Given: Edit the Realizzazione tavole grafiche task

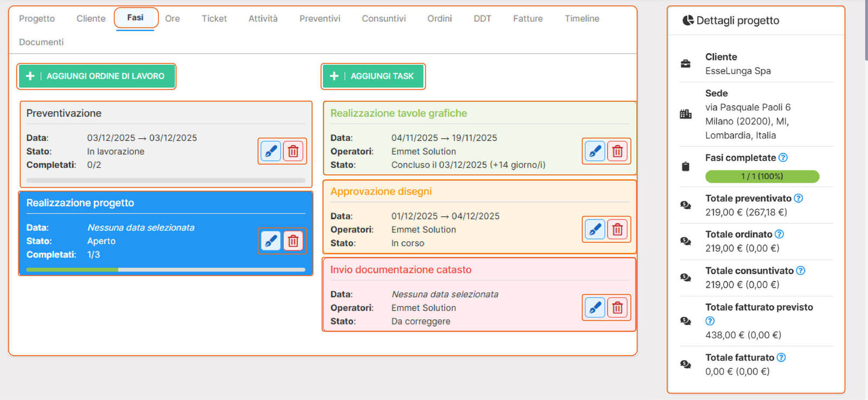Looking at the screenshot, I should (x=595, y=151).
